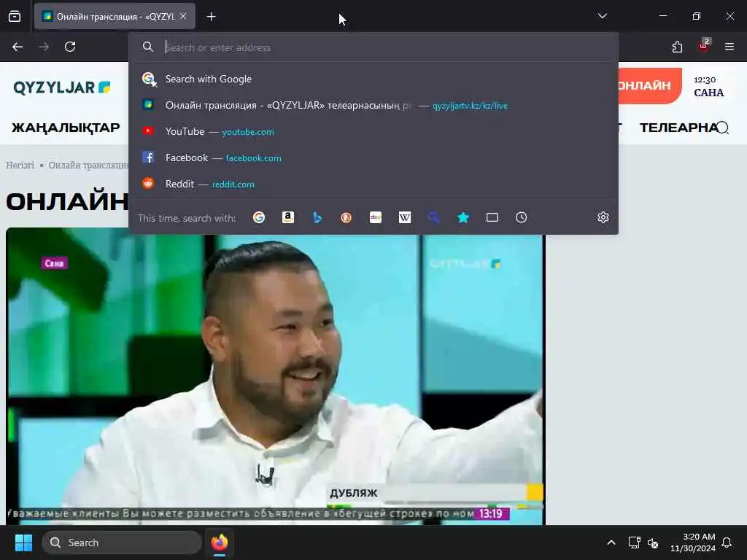The width and height of the screenshot is (747, 560).
Task: Reload the current page
Action: point(70,47)
